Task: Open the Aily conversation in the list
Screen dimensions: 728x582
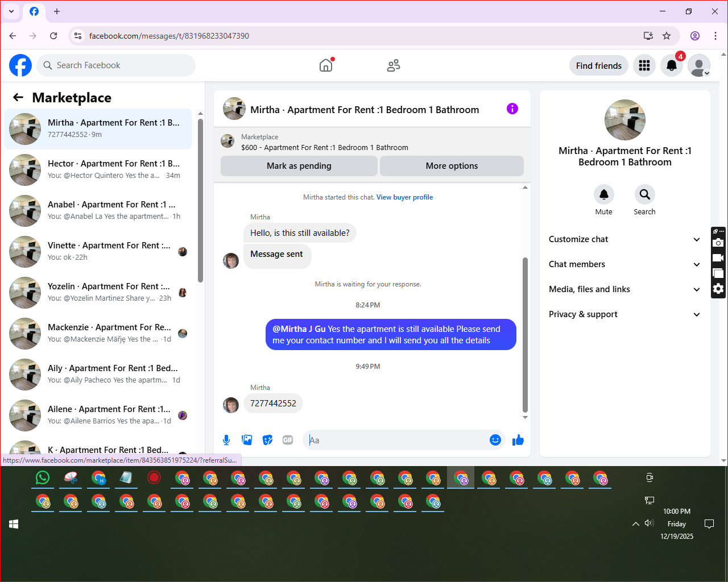Action: click(x=98, y=375)
